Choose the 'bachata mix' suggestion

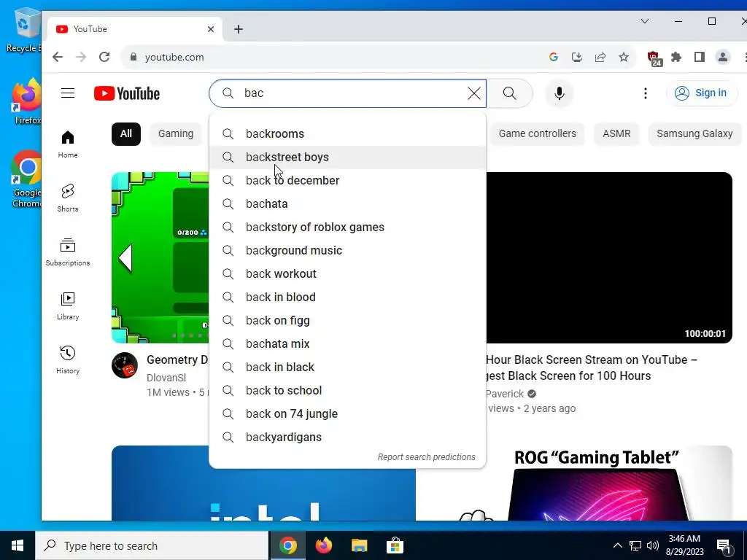point(347,344)
